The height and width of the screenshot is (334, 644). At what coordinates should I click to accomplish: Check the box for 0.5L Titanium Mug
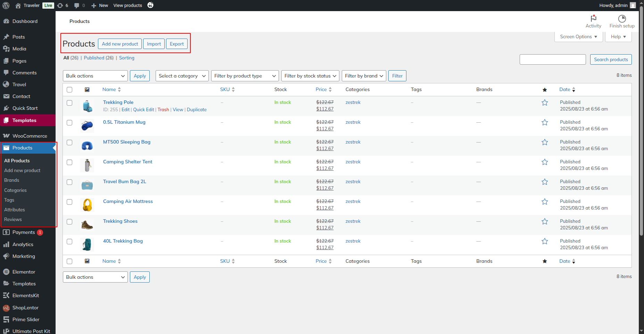click(69, 123)
